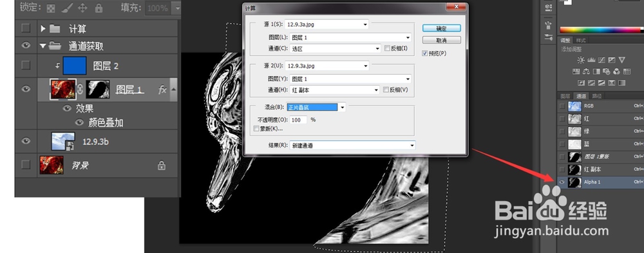Screen dimensions: 644x253
Task: Uncheck the 预览(P) preview checkbox
Action: 424,53
